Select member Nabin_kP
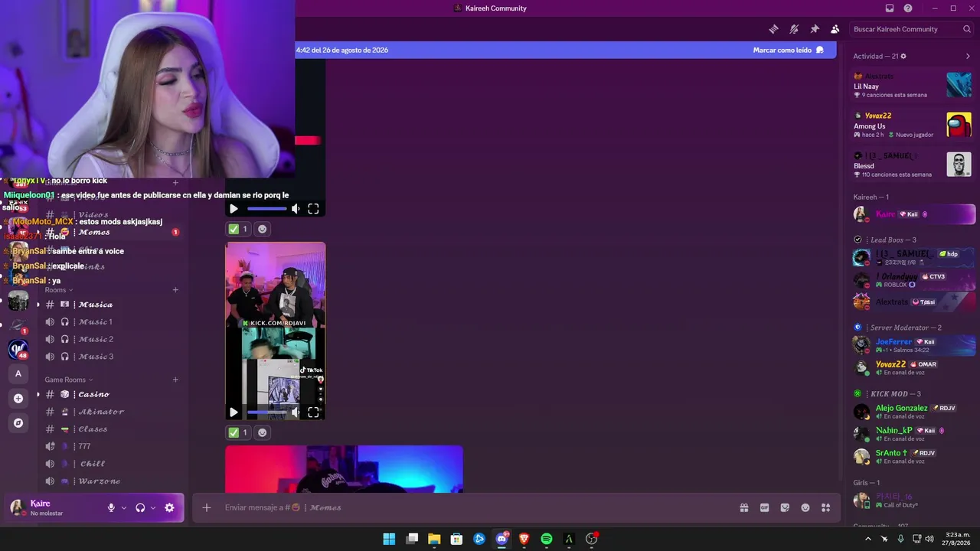Screen dimensions: 980x551 coord(914,434)
